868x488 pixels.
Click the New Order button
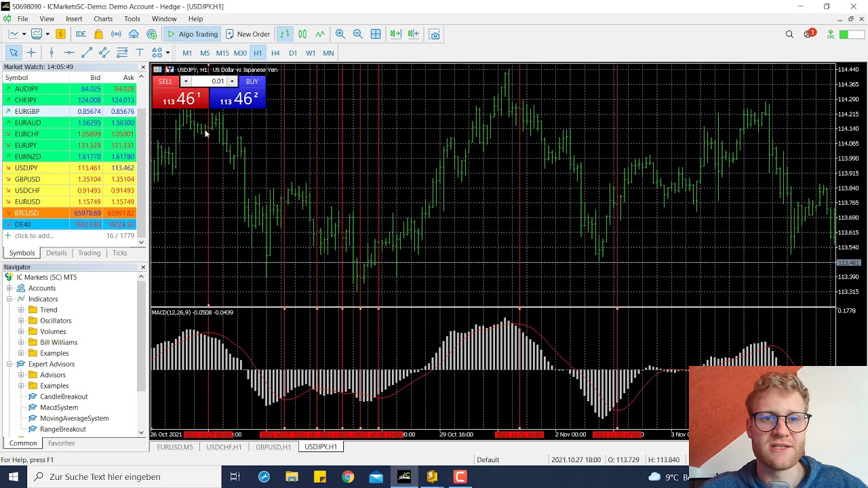point(248,34)
